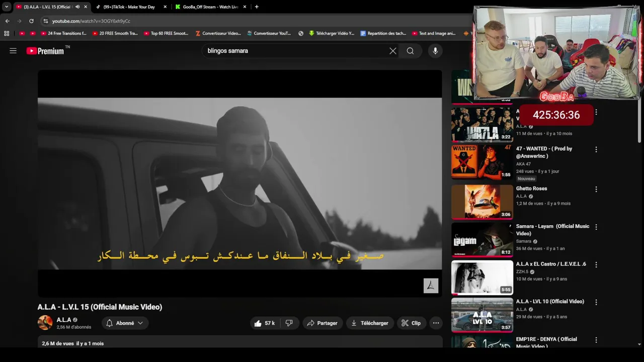The width and height of the screenshot is (644, 362).
Task: Click the channel watermark logo in the player
Action: click(x=431, y=286)
